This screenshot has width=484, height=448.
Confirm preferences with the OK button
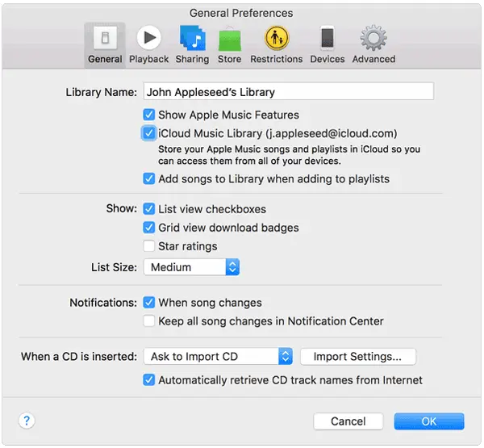tap(429, 421)
